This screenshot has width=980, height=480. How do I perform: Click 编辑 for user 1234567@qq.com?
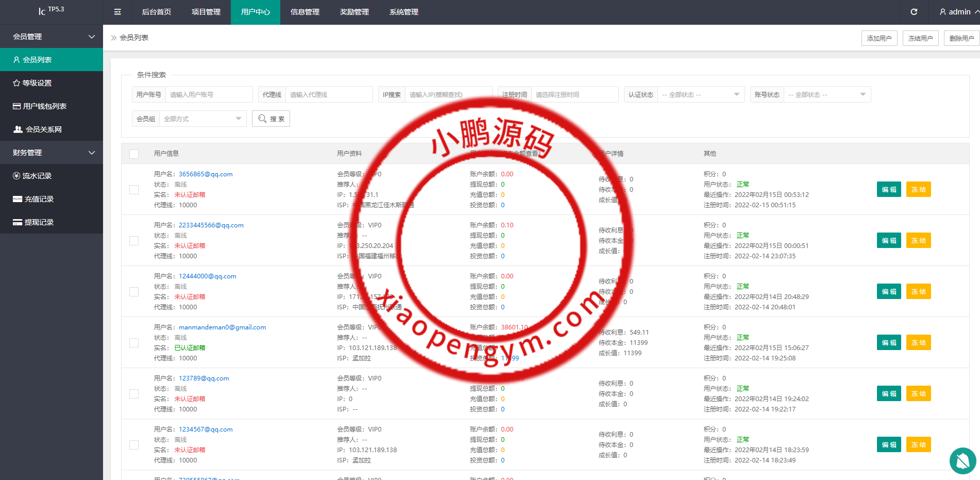pyautogui.click(x=889, y=444)
